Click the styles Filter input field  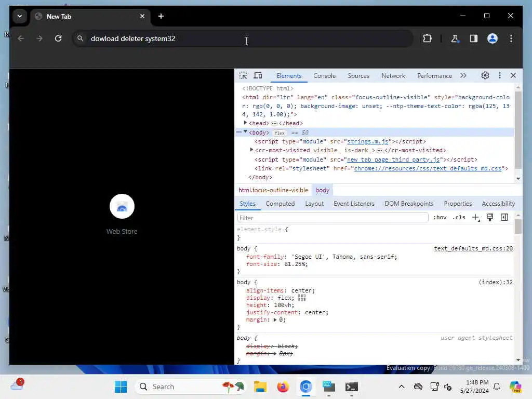pyautogui.click(x=332, y=218)
